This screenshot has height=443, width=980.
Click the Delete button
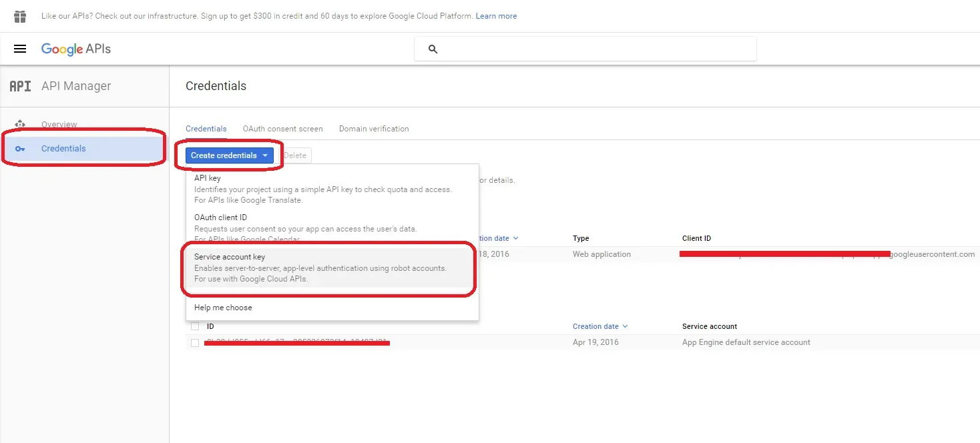295,155
